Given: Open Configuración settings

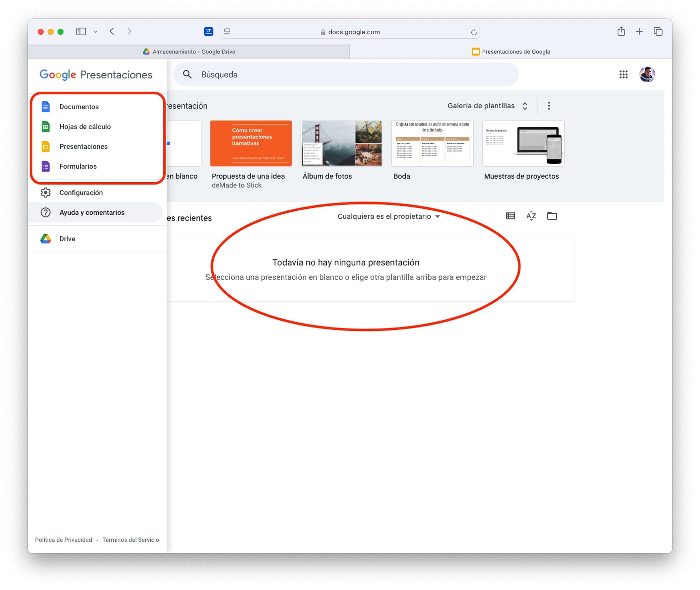Looking at the screenshot, I should 97,193.
